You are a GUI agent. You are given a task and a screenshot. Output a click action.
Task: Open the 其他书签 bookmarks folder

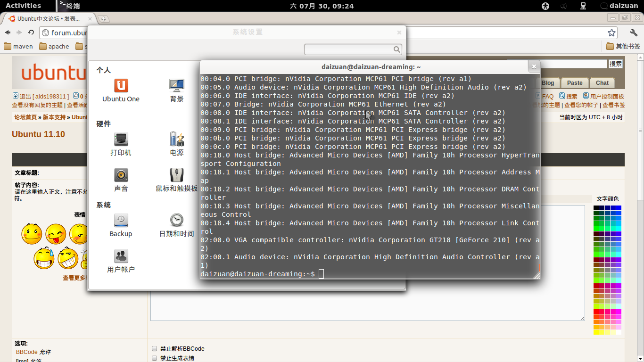[x=623, y=46]
